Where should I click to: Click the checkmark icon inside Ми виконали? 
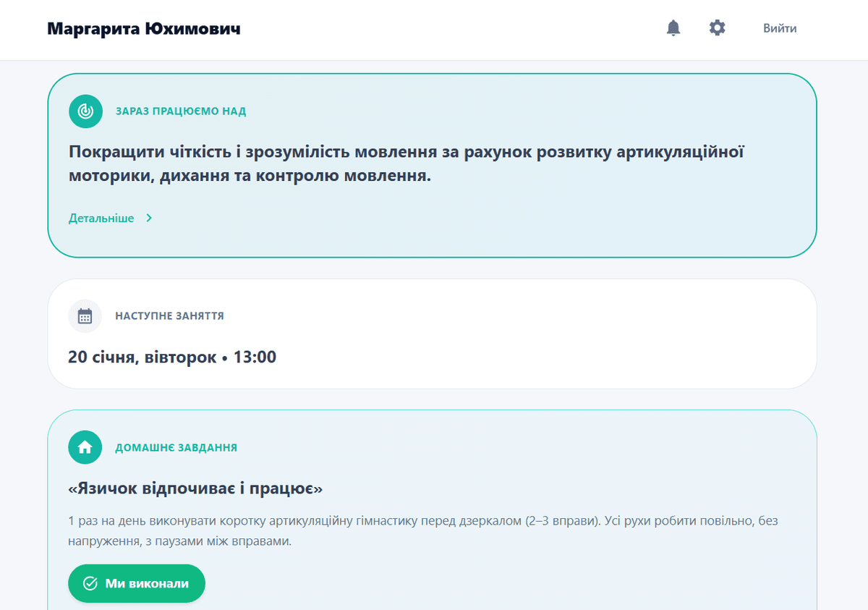90,583
